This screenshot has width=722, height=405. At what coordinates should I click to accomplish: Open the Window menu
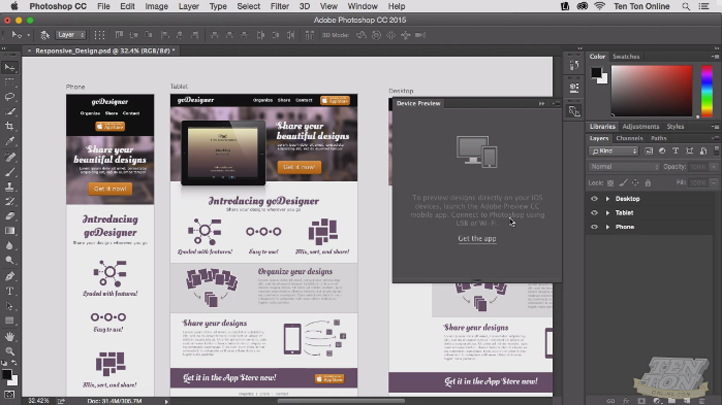point(362,6)
